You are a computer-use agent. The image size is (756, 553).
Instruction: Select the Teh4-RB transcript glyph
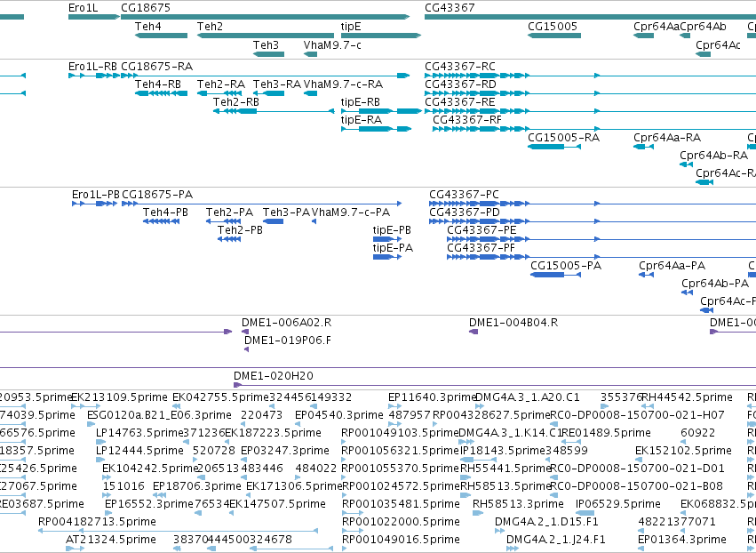point(161,93)
